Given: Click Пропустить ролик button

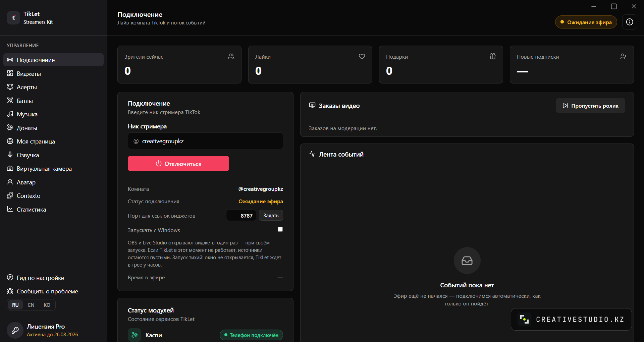Looking at the screenshot, I should tap(590, 106).
